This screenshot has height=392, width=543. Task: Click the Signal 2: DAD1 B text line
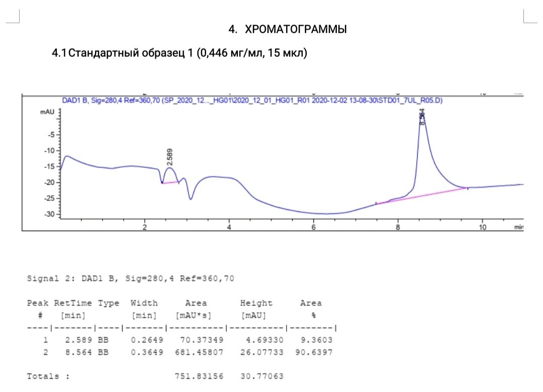(130, 278)
